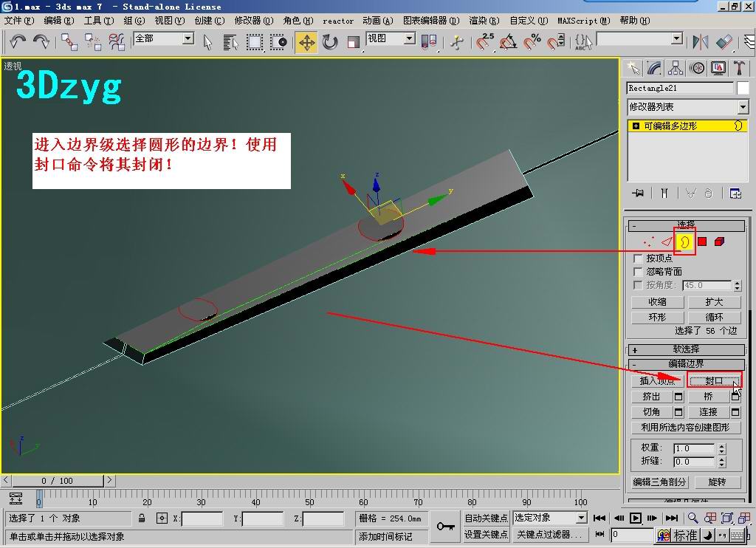Toggle the Angle Snap icon
This screenshot has height=548, width=756.
pos(508,42)
